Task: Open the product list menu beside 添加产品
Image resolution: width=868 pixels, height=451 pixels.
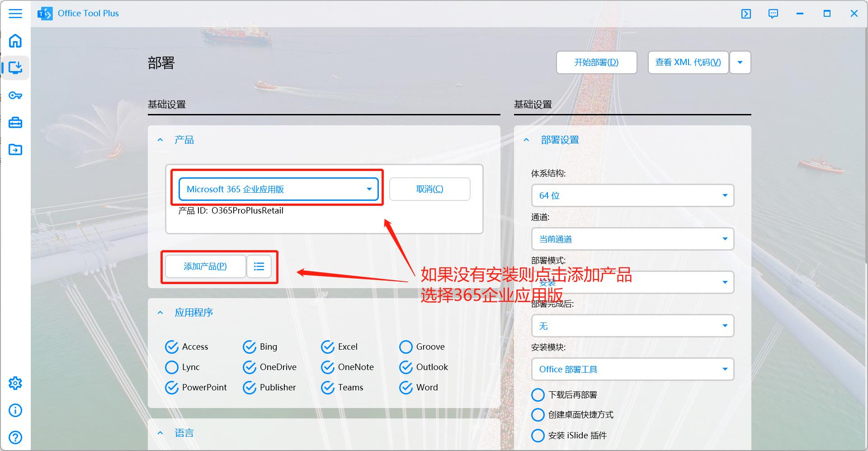Action: click(259, 266)
